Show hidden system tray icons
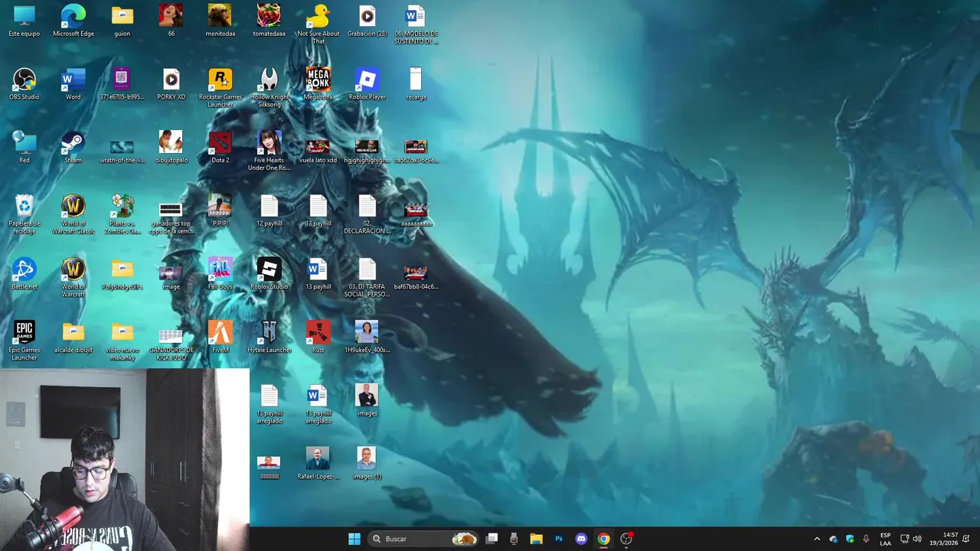980x551 pixels. pyautogui.click(x=817, y=539)
